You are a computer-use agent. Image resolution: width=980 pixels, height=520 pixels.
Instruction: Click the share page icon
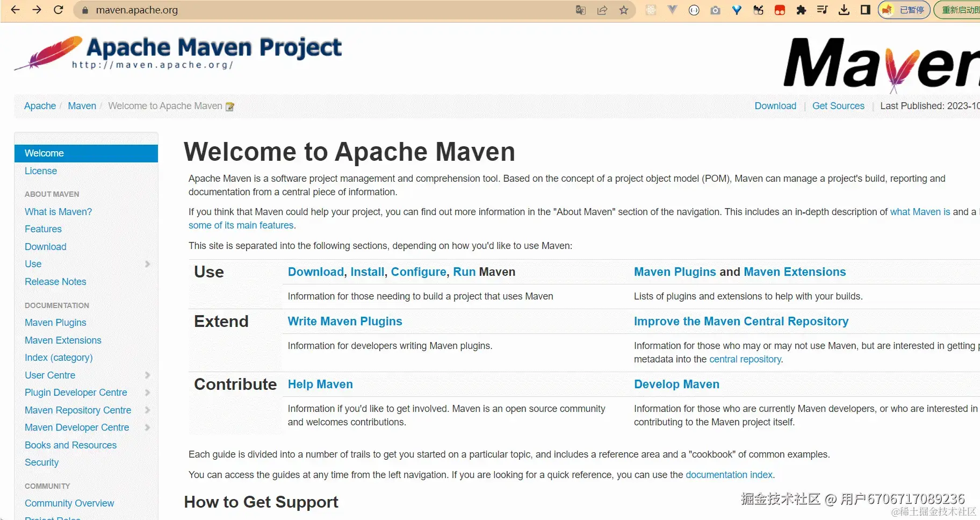[602, 10]
